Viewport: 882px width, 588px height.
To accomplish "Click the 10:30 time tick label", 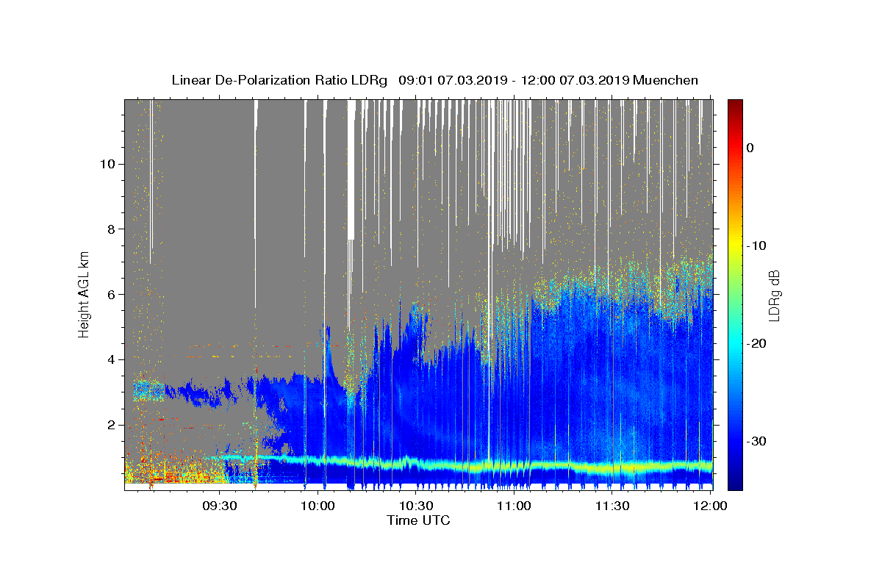I will click(x=416, y=506).
